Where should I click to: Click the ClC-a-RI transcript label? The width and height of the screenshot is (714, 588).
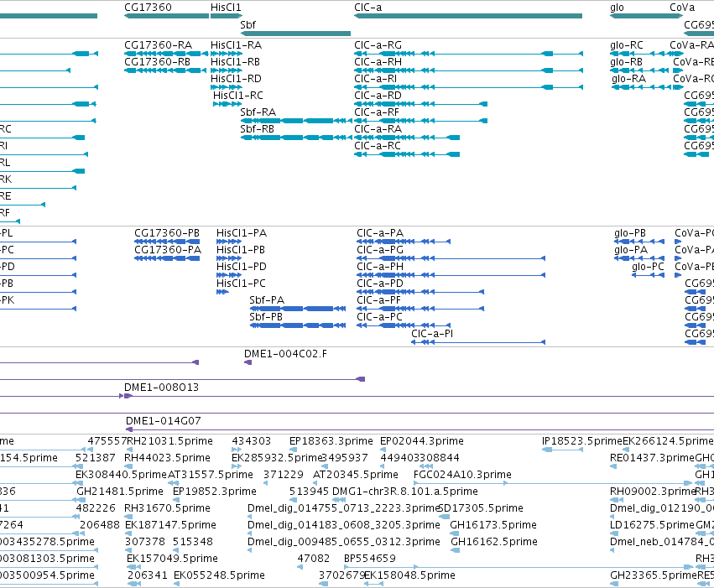tap(376, 79)
